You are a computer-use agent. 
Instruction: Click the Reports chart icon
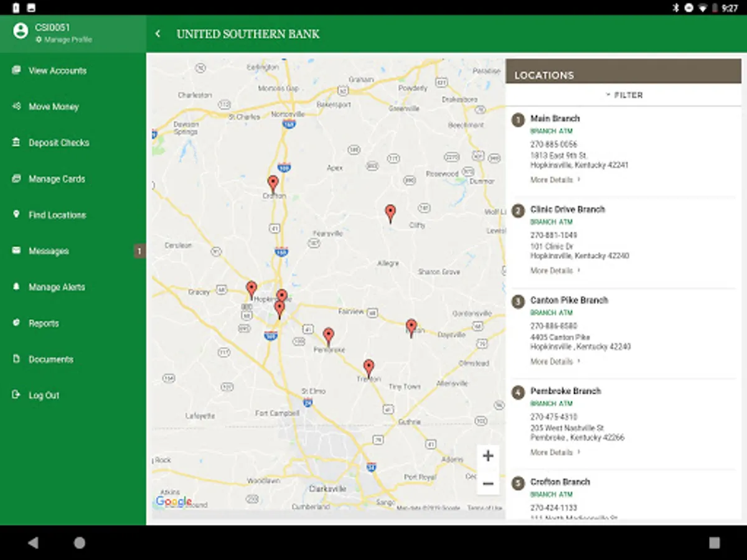[16, 323]
